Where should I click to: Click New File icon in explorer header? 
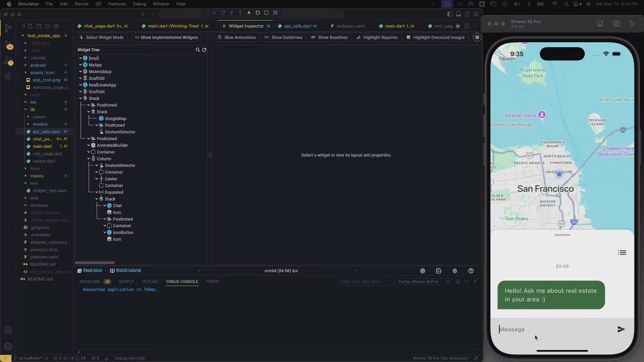tap(30, 26)
